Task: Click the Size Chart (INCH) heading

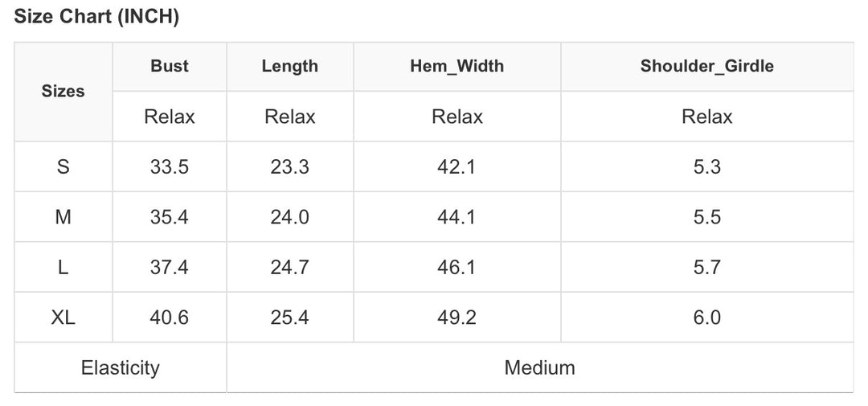Action: coord(96,17)
